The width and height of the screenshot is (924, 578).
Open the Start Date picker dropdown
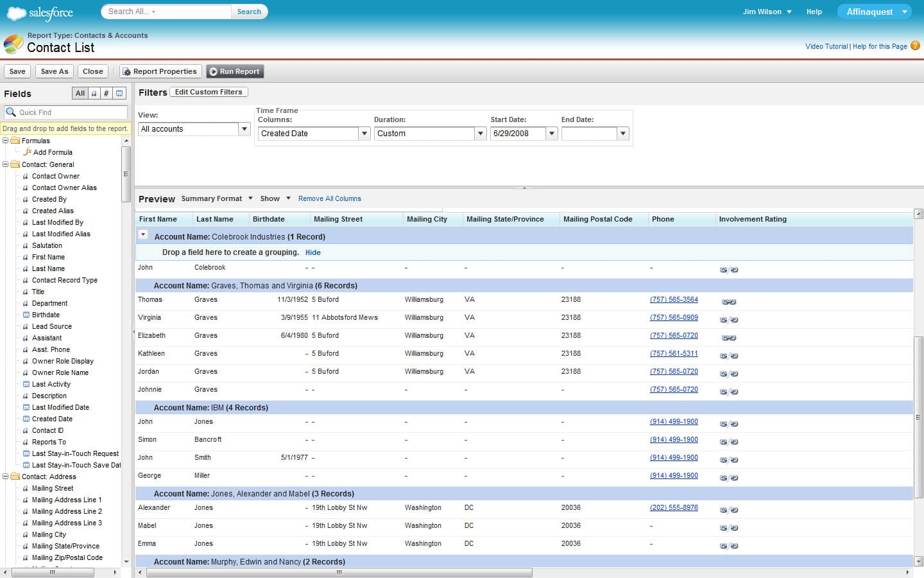[552, 134]
